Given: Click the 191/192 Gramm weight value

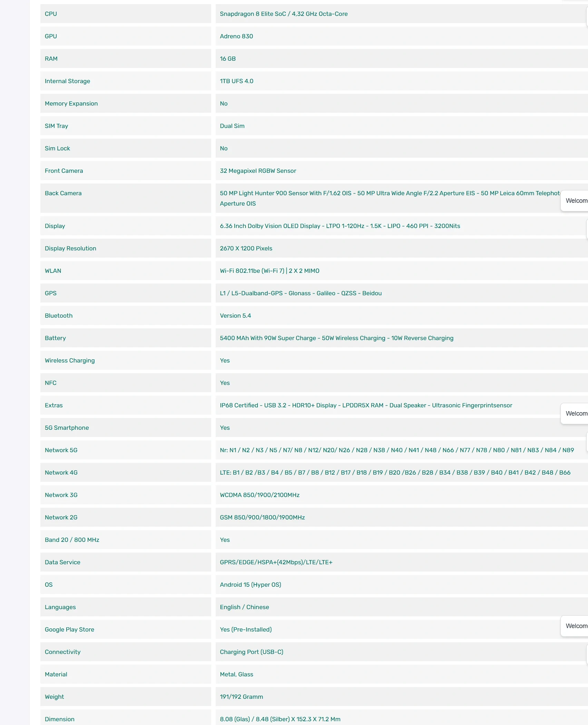Looking at the screenshot, I should [241, 697].
